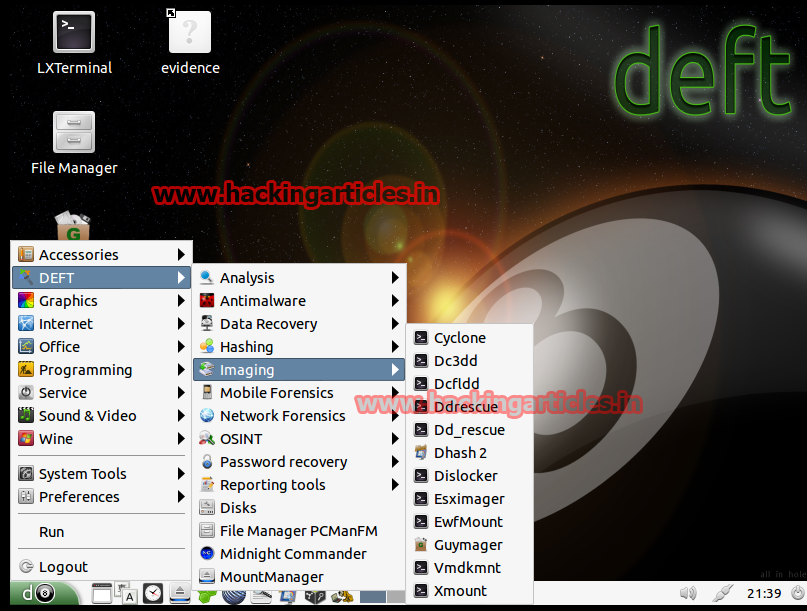Open the OSINT submenu under DEFT
This screenshot has height=611, width=807.
click(x=299, y=439)
